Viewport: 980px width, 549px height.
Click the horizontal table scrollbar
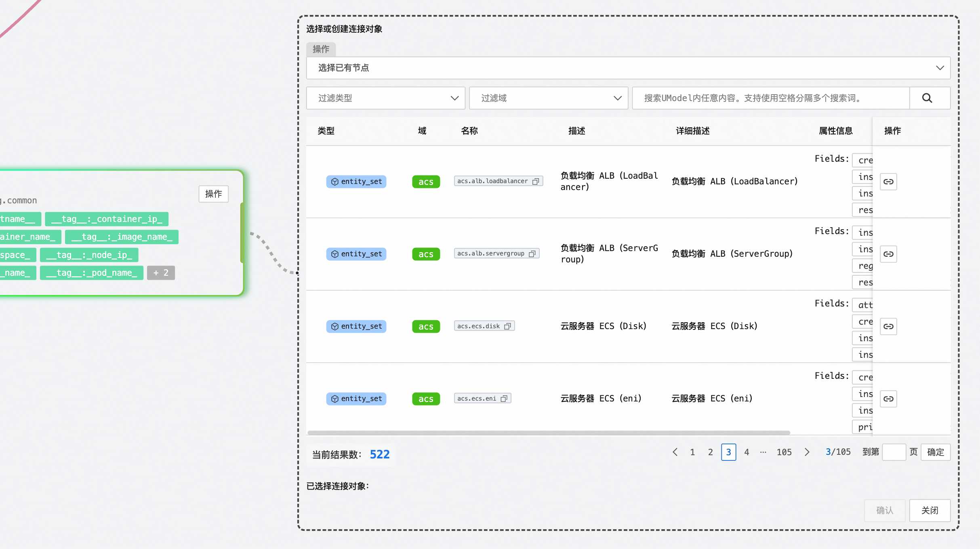[x=549, y=433]
